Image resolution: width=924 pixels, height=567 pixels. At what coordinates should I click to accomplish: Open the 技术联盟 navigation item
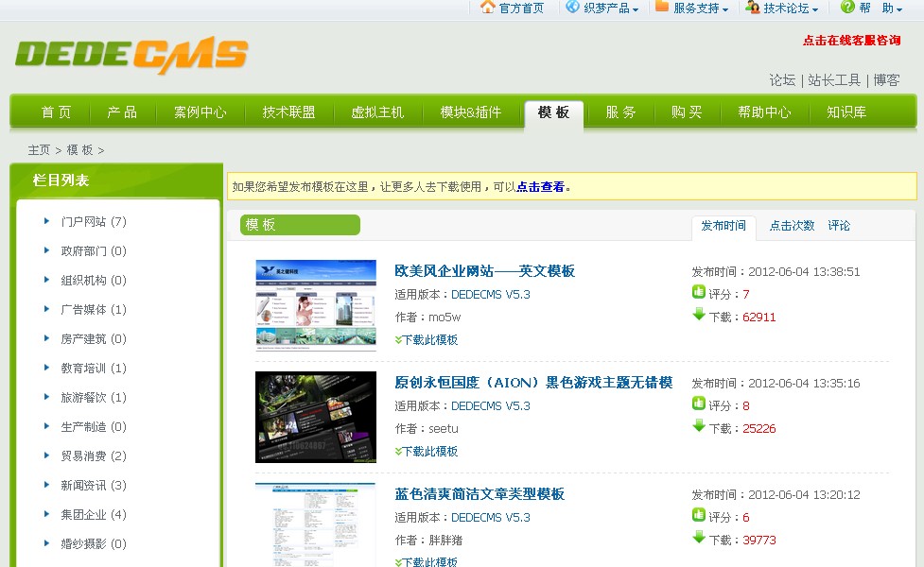click(x=288, y=112)
